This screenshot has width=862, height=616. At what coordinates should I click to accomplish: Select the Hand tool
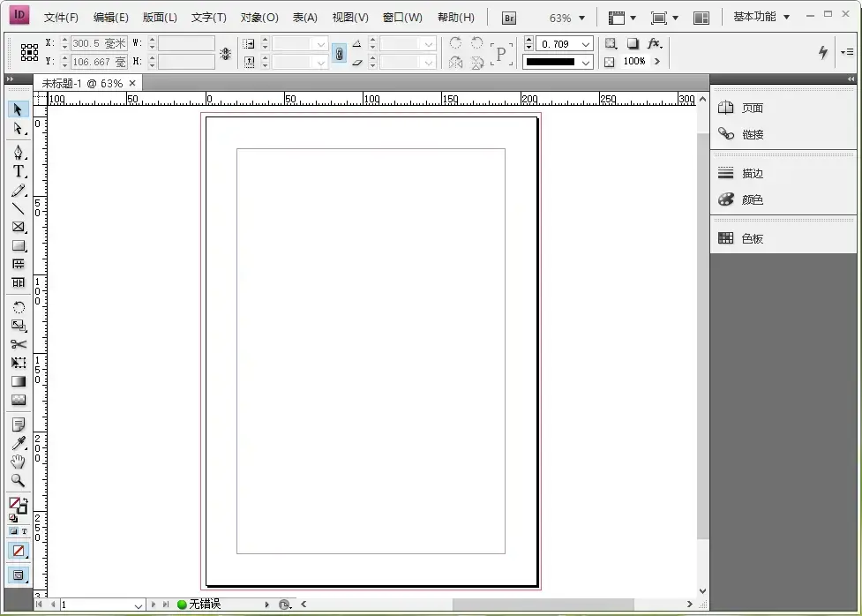click(x=19, y=462)
